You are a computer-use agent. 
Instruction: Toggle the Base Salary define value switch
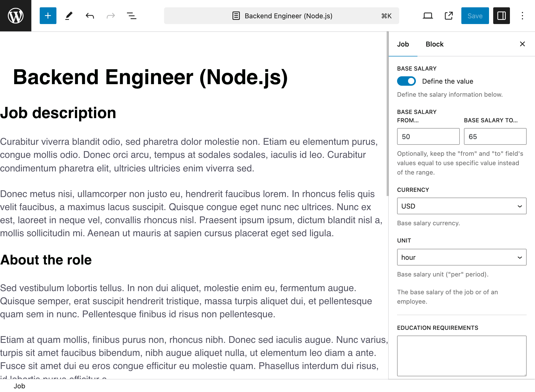coord(406,81)
